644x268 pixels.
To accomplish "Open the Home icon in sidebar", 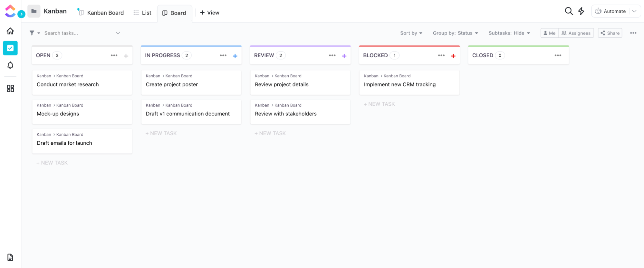I will point(10,31).
